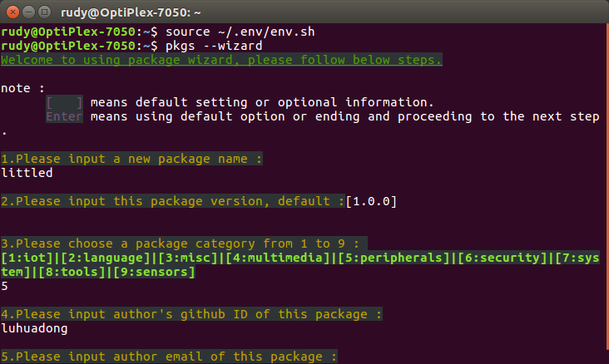Click the 'littled' package name entry
The image size is (609, 364).
[27, 173]
